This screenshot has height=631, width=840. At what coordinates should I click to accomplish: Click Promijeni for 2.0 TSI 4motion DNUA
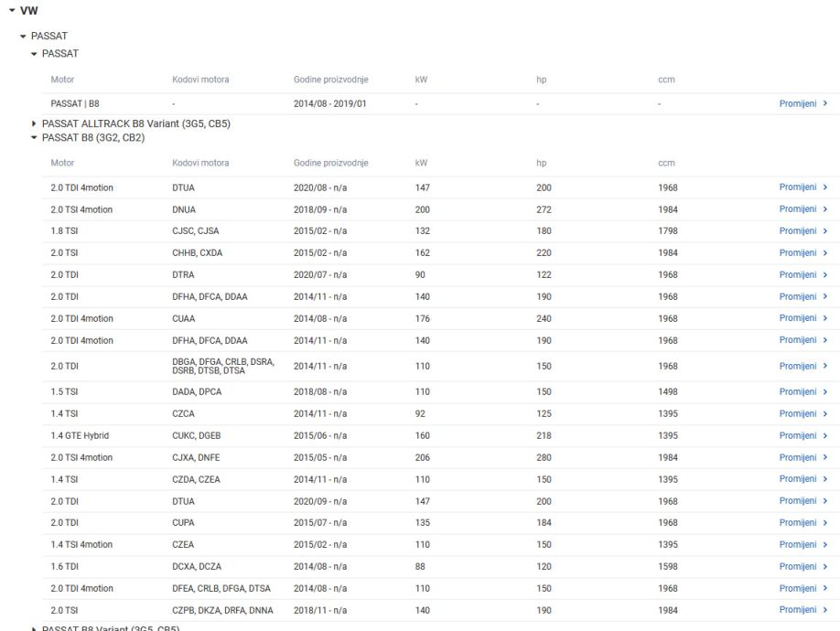[x=798, y=209]
